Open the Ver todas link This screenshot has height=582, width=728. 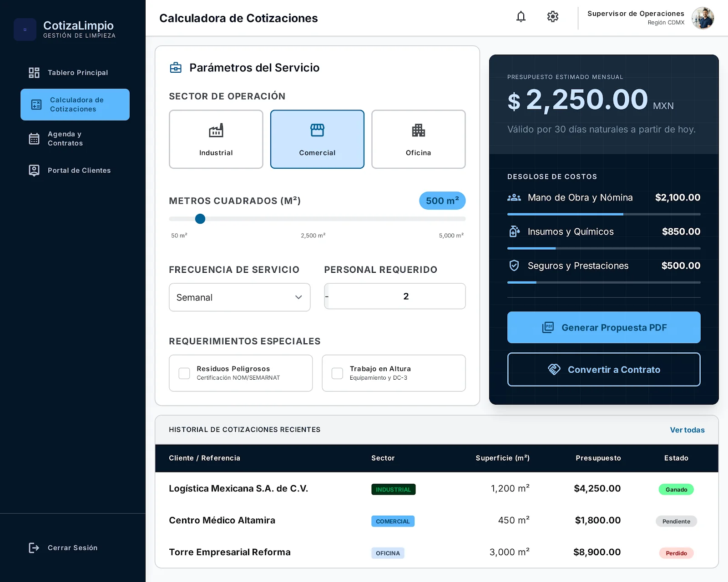(687, 430)
